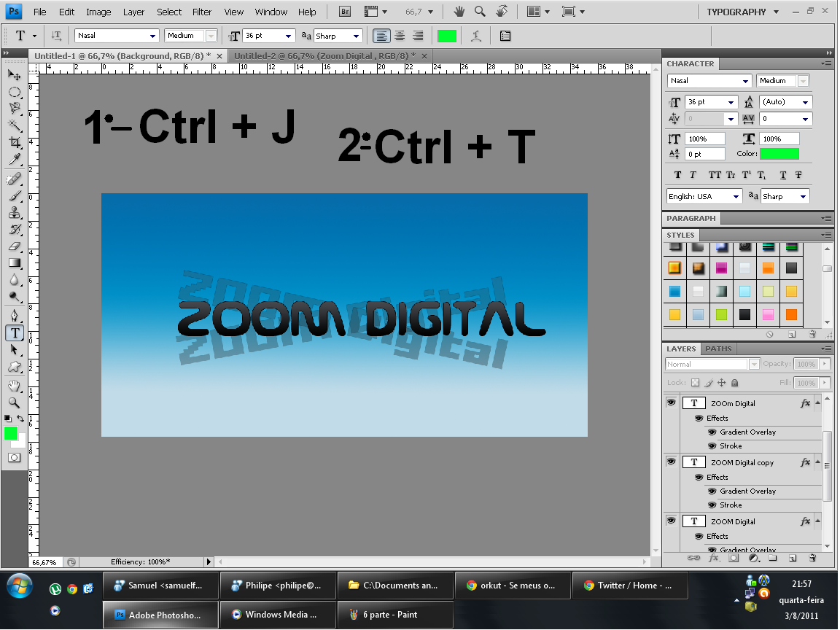The image size is (840, 630).
Task: Collapse effects of ZOOM Digital copy layer
Action: (817, 462)
